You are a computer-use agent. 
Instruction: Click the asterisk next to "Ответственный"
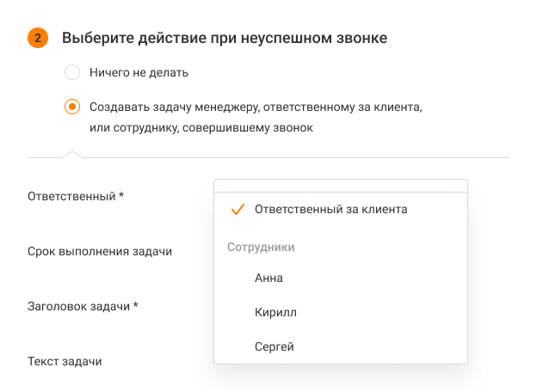click(x=121, y=195)
